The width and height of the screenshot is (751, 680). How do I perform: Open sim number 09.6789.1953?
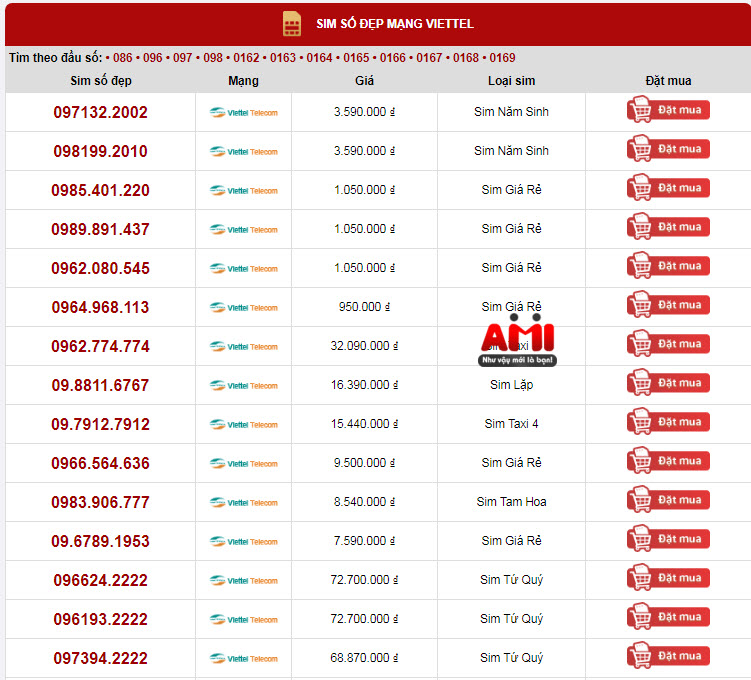point(101,542)
